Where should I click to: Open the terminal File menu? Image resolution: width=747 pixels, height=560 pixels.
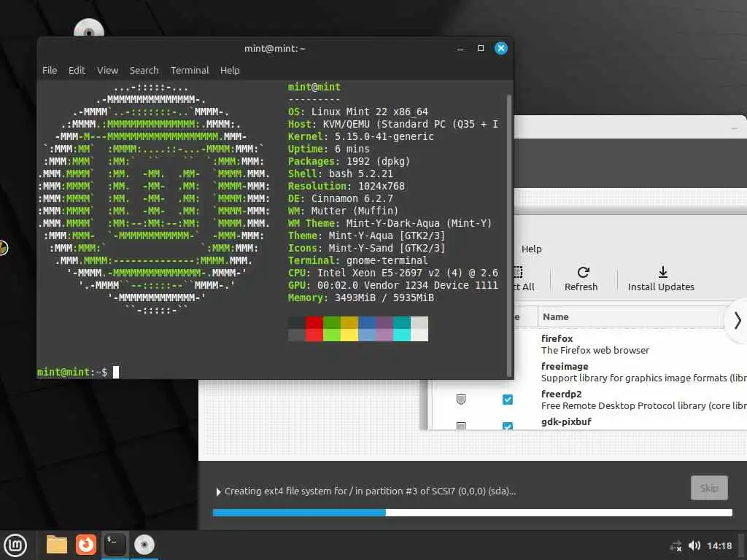(x=50, y=71)
